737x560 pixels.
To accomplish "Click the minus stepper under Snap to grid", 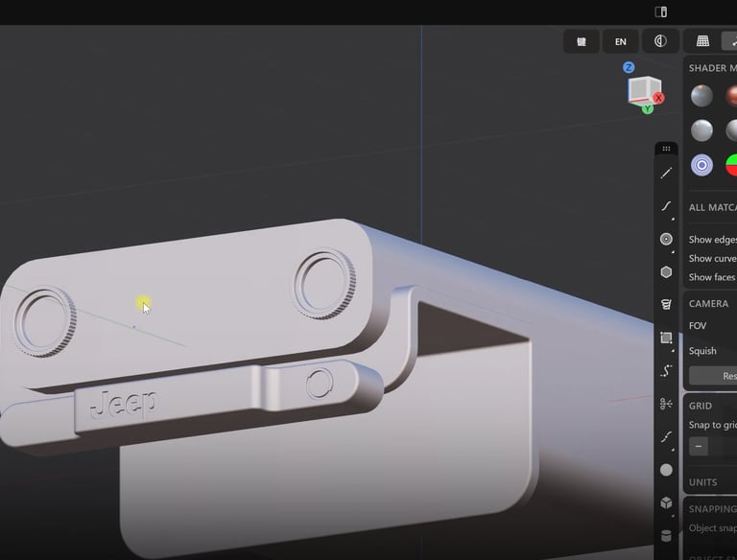I will (x=699, y=446).
